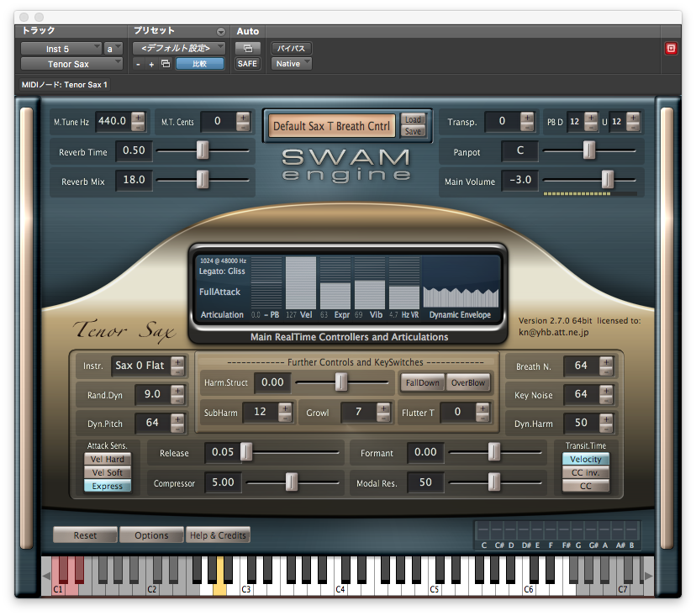The width and height of the screenshot is (696, 616).
Task: Click the Reverb Mix slider handle
Action: coord(203,180)
